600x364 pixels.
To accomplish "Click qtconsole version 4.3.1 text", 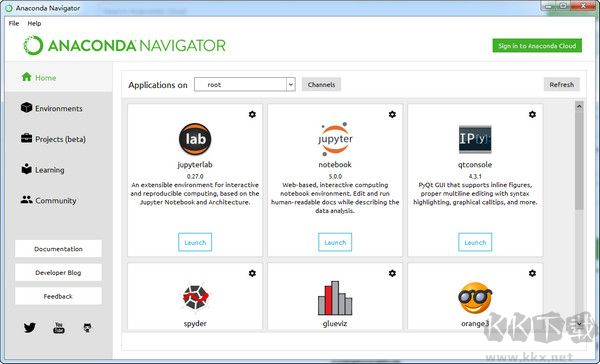I will pyautogui.click(x=475, y=176).
